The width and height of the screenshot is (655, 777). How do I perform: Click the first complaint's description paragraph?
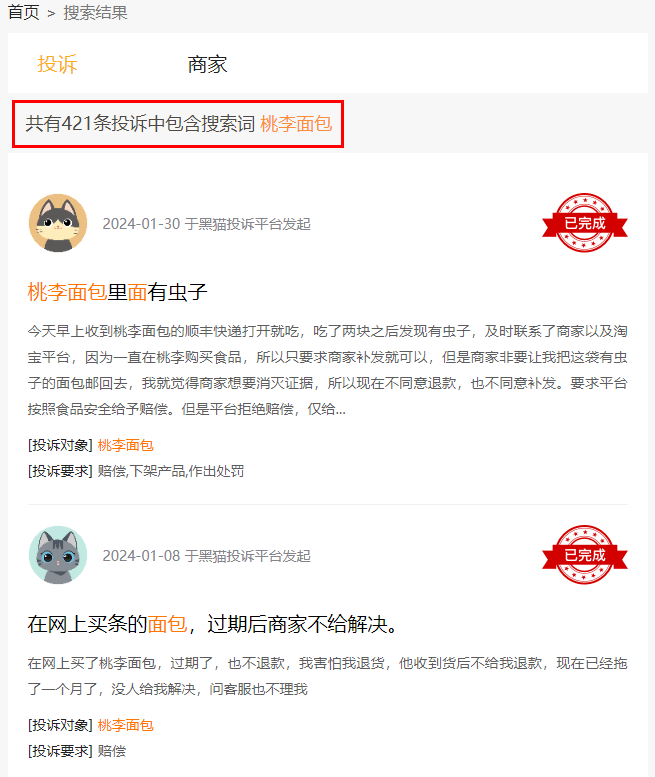tap(328, 370)
